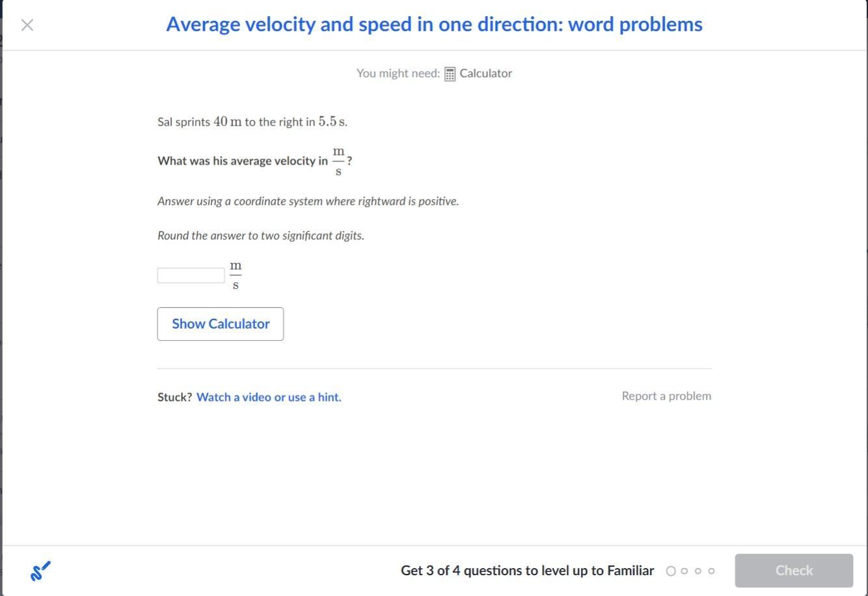The height and width of the screenshot is (596, 868).
Task: Open the Calculator link at the top
Action: (485, 74)
